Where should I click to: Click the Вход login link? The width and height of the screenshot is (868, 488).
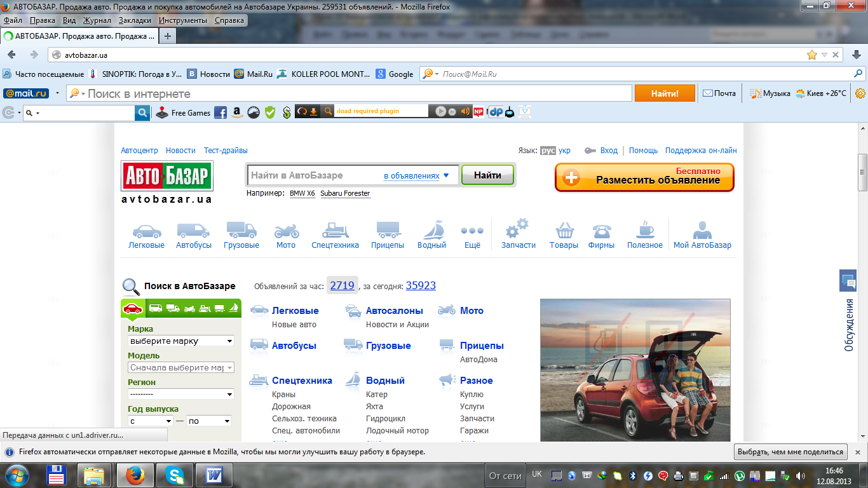point(609,151)
